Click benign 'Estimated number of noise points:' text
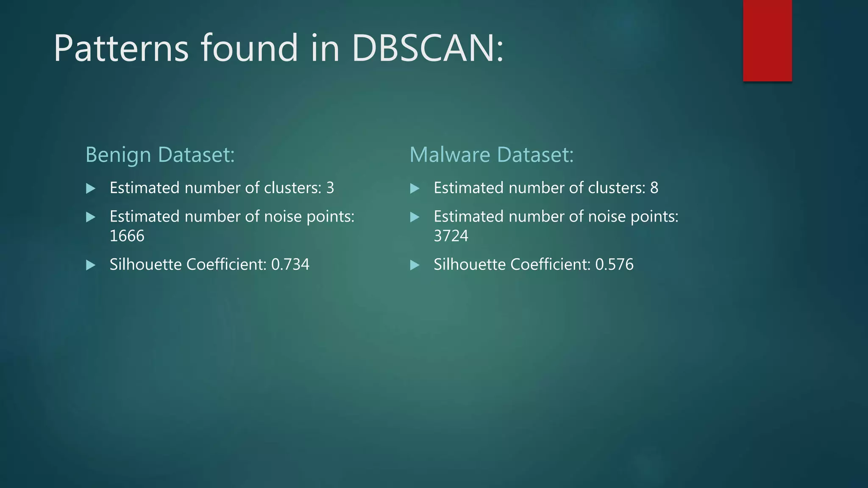The width and height of the screenshot is (868, 488). pos(232,217)
